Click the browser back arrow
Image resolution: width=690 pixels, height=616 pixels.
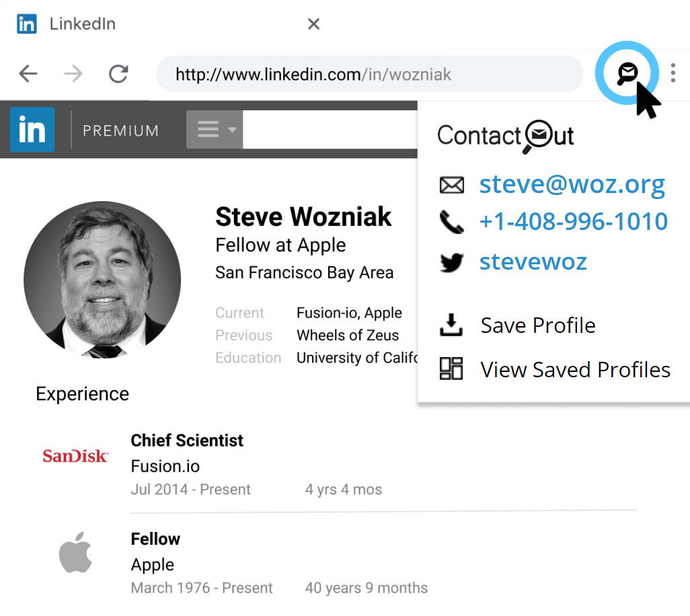click(x=28, y=73)
